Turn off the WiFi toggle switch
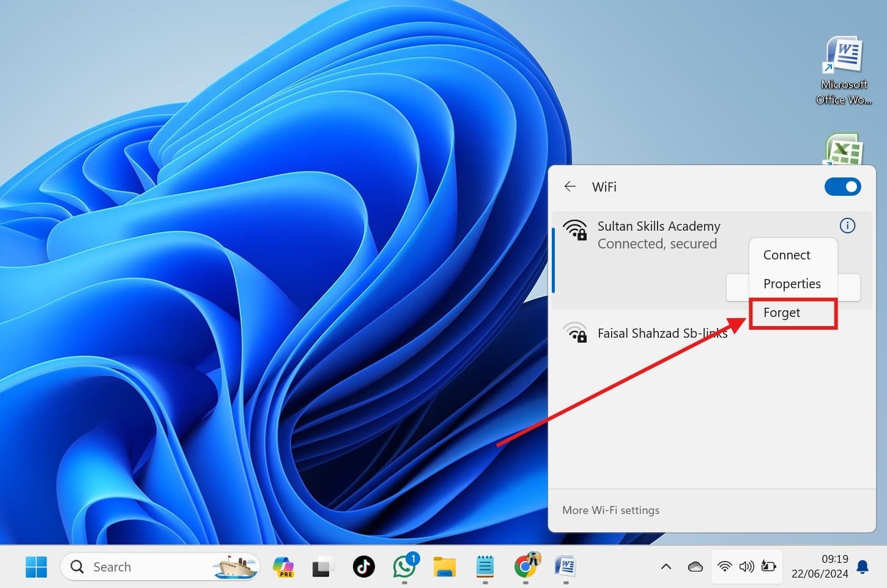Viewport: 887px width, 588px height. (842, 187)
